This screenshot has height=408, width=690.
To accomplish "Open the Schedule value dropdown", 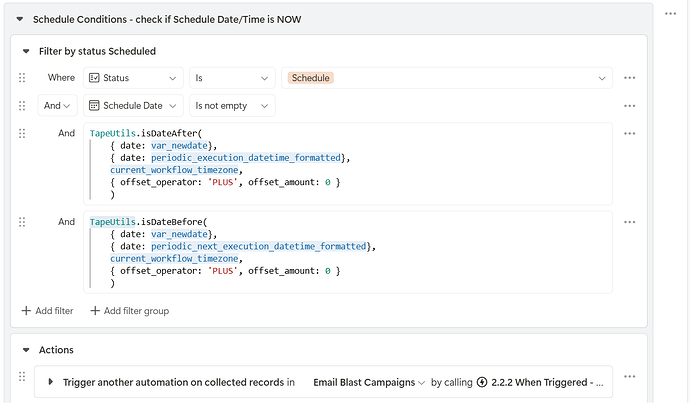I will [447, 78].
